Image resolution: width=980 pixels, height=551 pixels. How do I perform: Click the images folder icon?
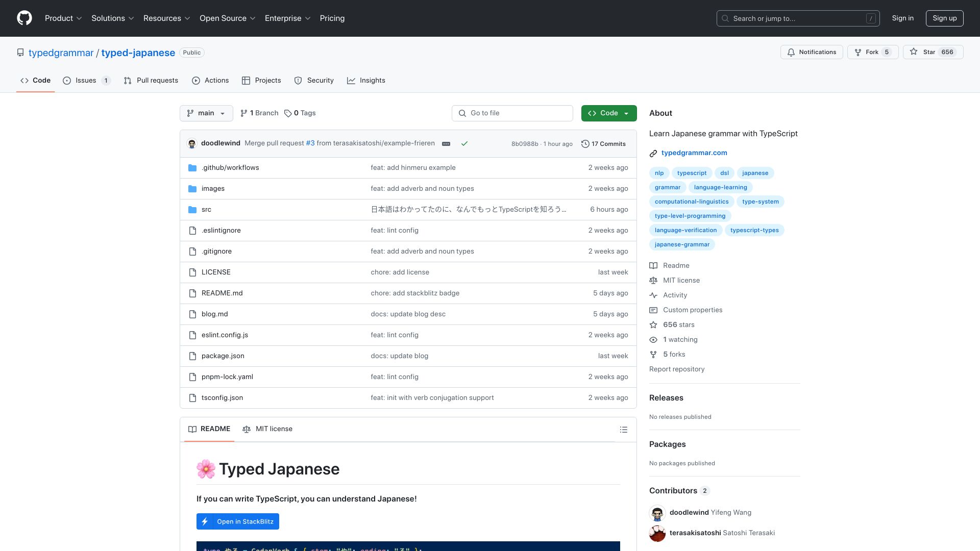pos(192,189)
